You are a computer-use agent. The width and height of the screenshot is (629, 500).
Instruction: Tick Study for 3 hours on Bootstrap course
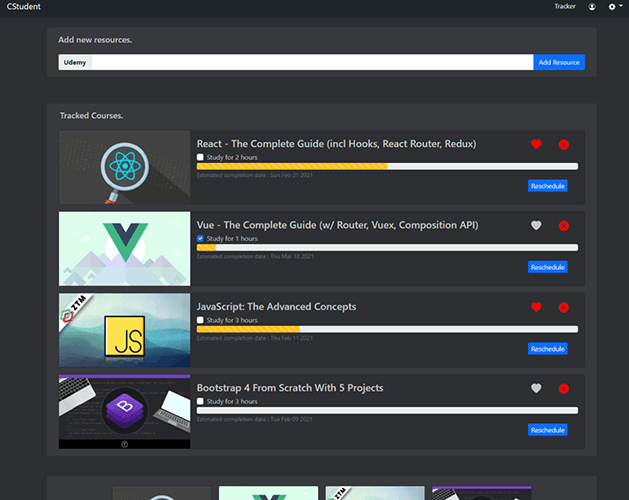point(200,401)
